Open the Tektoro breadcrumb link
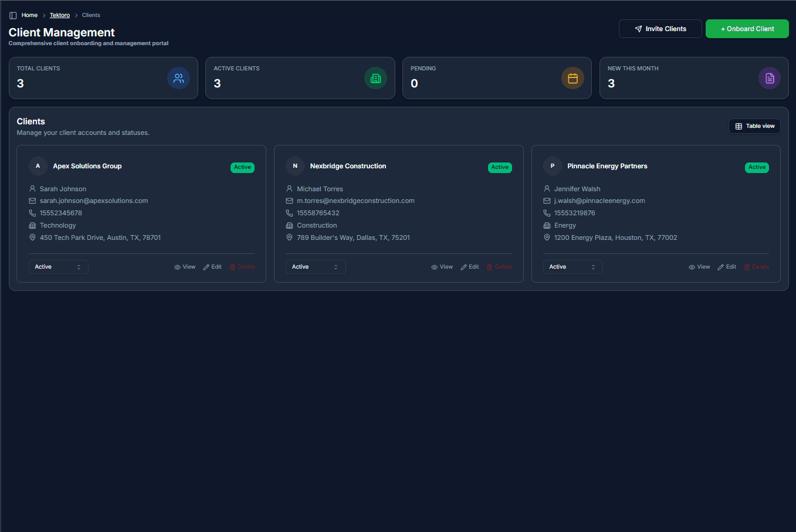The width and height of the screenshot is (796, 532). [59, 15]
